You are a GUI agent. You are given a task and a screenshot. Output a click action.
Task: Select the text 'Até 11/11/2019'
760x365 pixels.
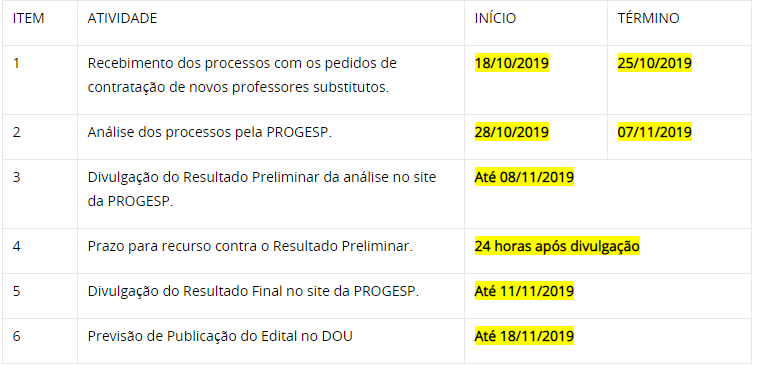(524, 291)
